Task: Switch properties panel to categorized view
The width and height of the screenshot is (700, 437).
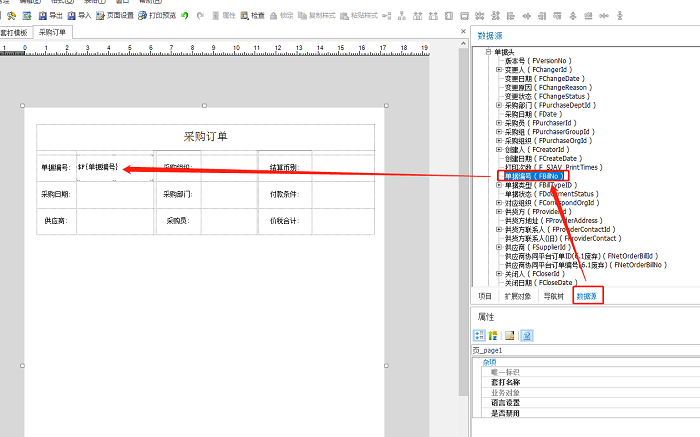Action: pos(479,335)
